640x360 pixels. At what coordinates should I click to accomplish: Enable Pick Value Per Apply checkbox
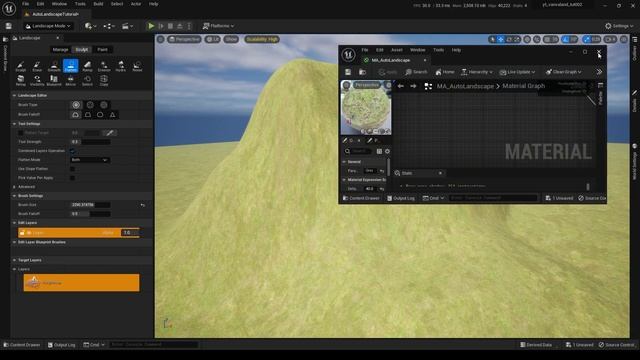click(73, 178)
